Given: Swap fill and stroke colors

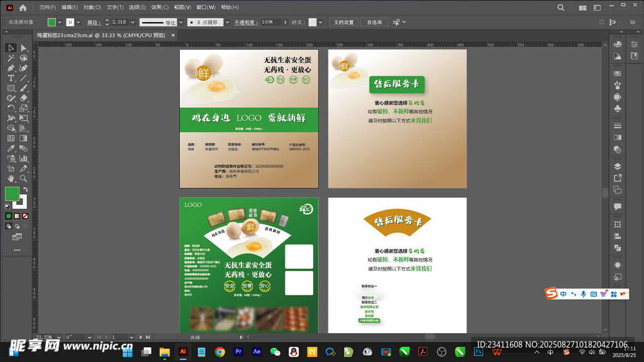Looking at the screenshot, I should click(x=26, y=189).
